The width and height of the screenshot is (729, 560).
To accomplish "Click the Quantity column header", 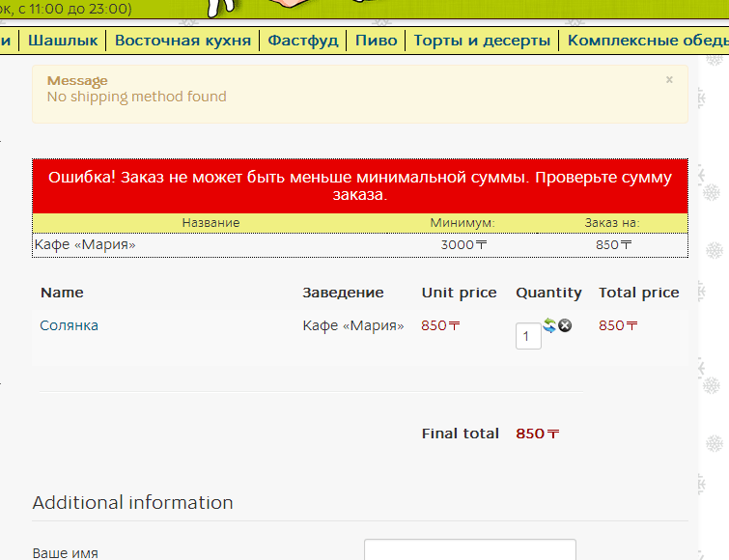I will click(x=548, y=293).
